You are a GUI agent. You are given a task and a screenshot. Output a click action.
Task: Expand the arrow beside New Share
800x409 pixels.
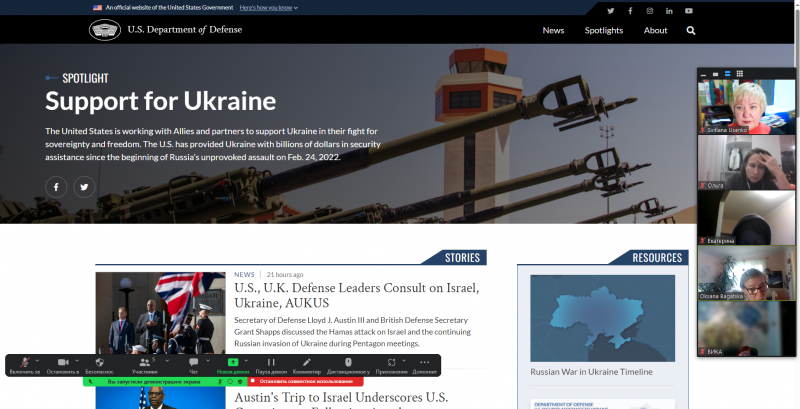tap(246, 361)
